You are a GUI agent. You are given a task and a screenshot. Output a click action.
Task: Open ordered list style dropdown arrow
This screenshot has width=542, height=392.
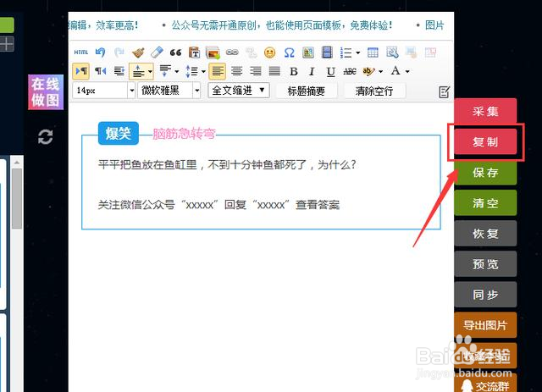pos(357,52)
